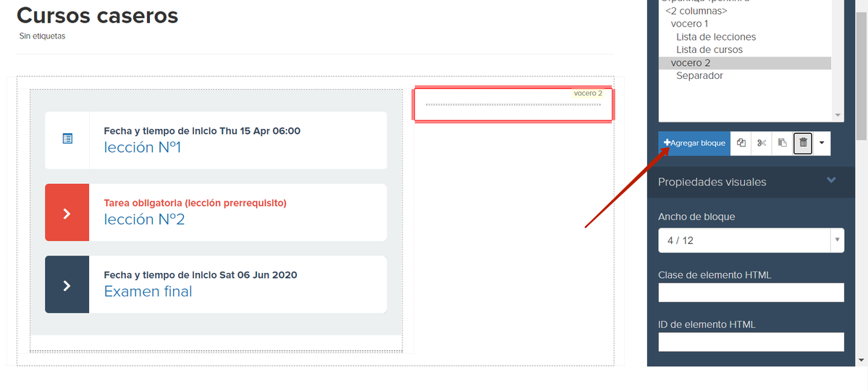Image resolution: width=868 pixels, height=391 pixels.
Task: Select the vocero 2 separator block on canvas
Action: point(513,104)
